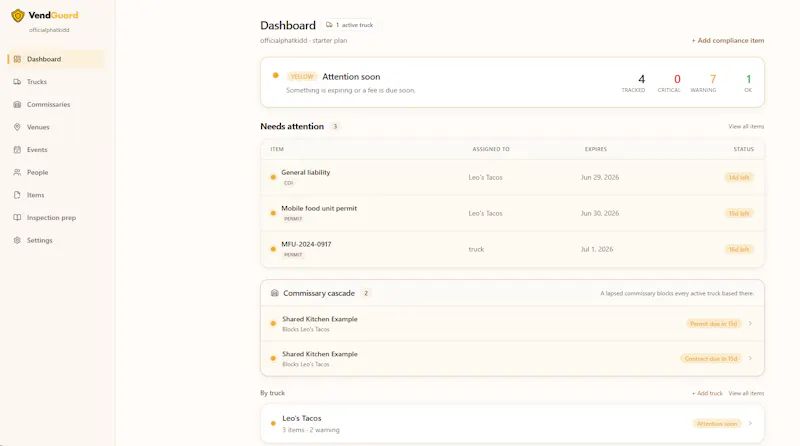
Task: Open Settings in sidebar
Action: (x=56, y=240)
